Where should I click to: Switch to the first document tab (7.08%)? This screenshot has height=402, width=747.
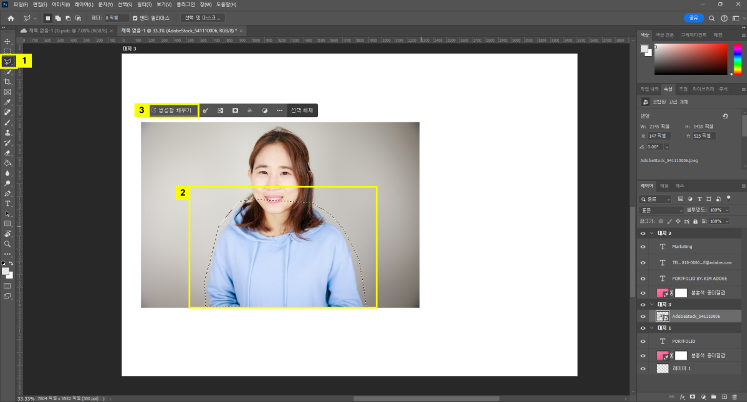(x=66, y=32)
